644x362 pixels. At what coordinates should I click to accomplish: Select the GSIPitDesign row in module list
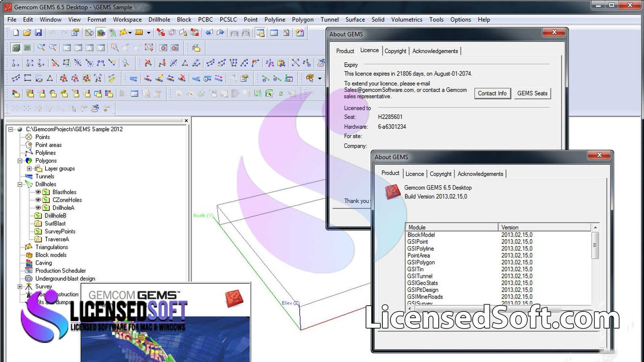pos(499,290)
